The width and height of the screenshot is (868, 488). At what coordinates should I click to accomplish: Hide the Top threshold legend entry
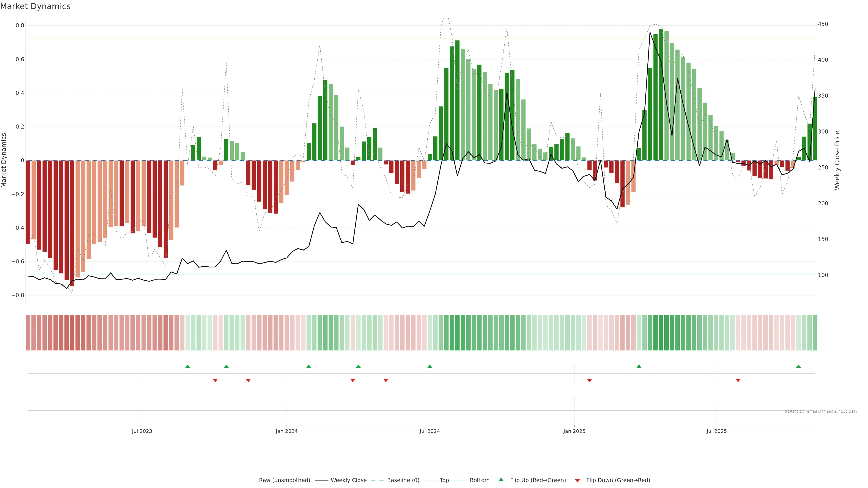pos(444,480)
